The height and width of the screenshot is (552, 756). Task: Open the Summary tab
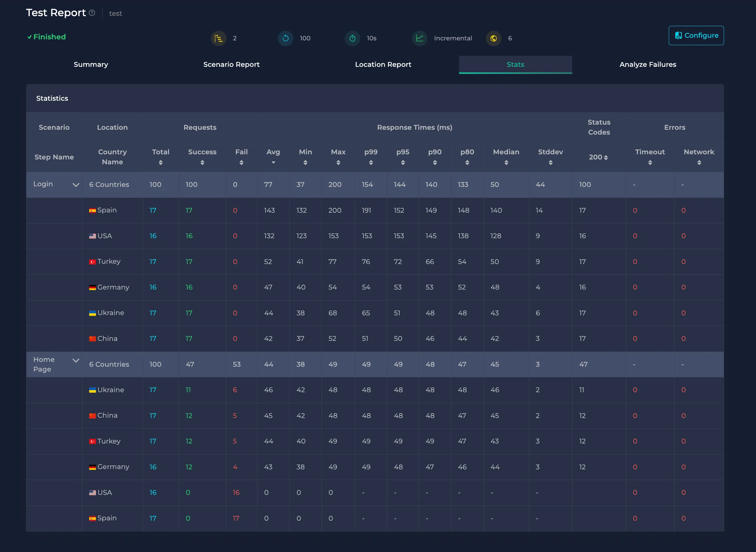[x=91, y=65]
